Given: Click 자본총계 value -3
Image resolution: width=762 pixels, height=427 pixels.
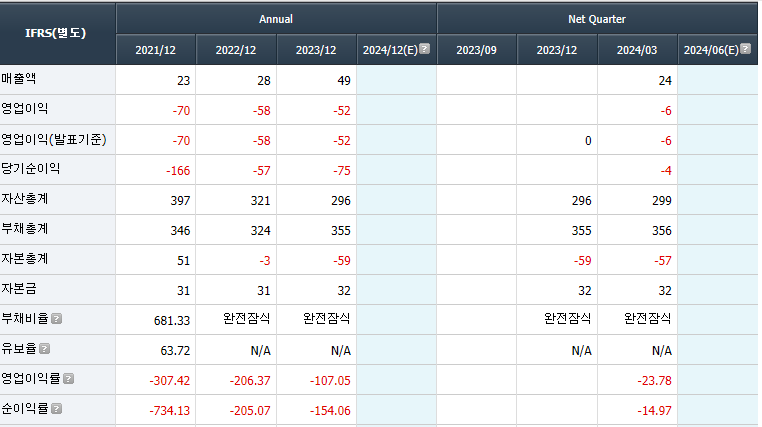Looking at the screenshot, I should tap(265, 261).
